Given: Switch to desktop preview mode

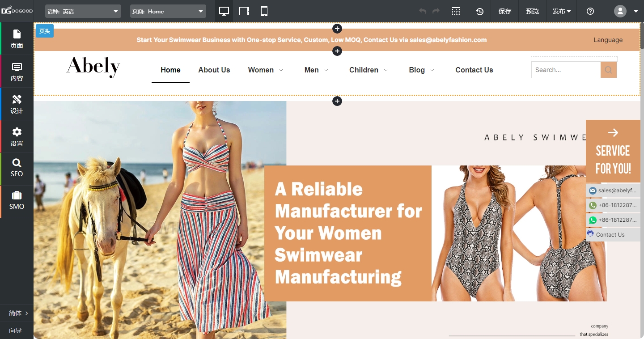Looking at the screenshot, I should tap(224, 11).
